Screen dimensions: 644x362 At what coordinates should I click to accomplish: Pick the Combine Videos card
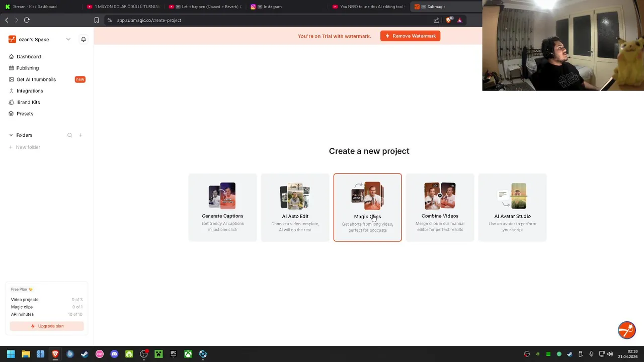(440, 207)
